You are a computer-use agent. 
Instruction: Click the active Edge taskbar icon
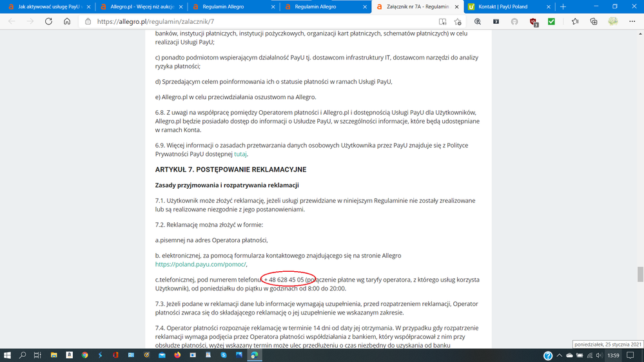pyautogui.click(x=255, y=355)
